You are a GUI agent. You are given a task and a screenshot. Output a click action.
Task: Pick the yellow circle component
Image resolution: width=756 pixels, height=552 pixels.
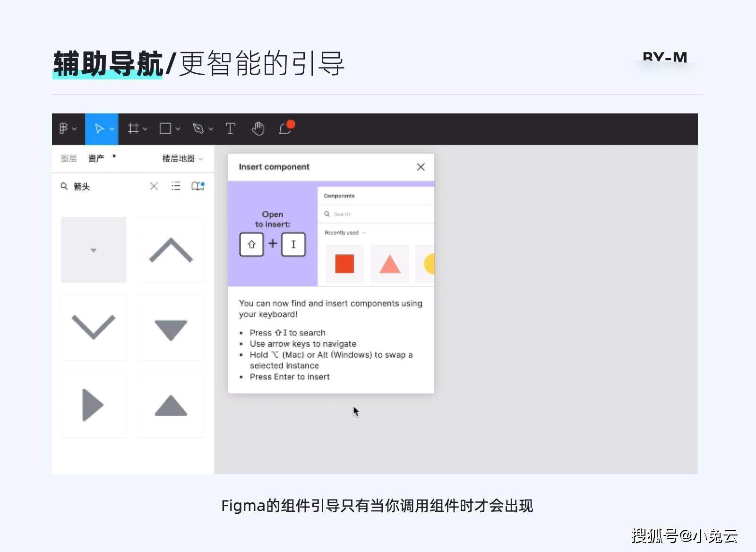[x=425, y=264]
